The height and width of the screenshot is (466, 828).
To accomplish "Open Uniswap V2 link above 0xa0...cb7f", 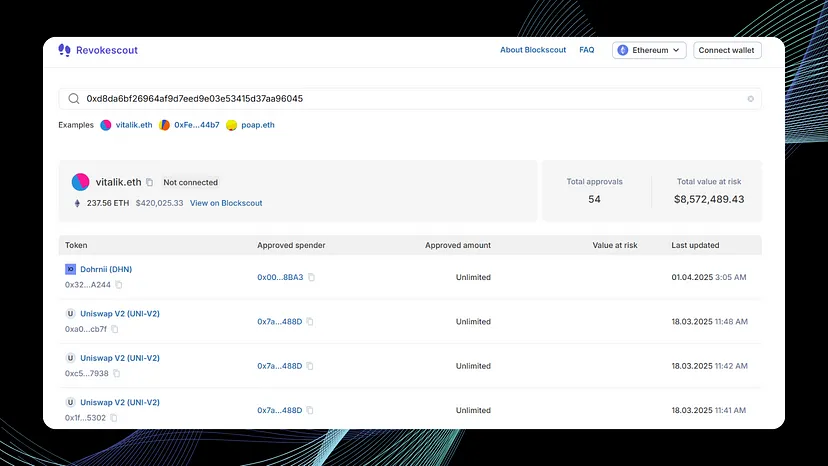I will tap(120, 314).
